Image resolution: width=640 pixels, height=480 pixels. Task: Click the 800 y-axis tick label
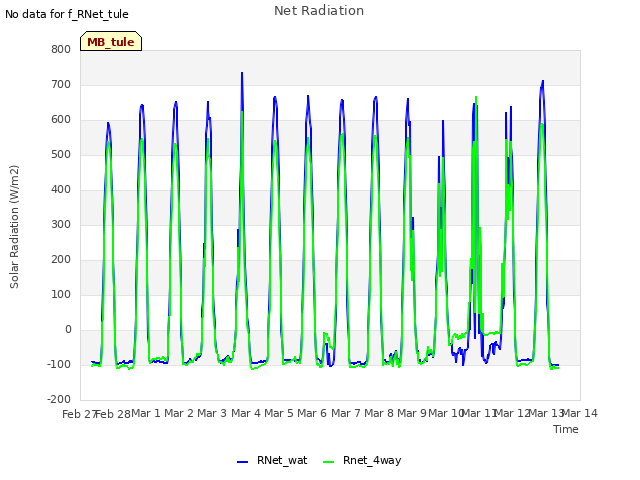(x=61, y=49)
